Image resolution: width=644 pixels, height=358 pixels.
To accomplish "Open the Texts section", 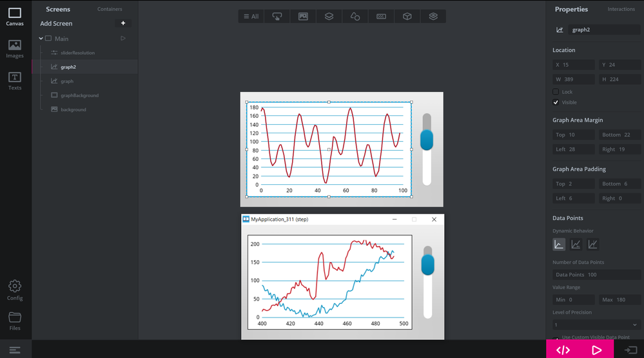I will pos(15,81).
